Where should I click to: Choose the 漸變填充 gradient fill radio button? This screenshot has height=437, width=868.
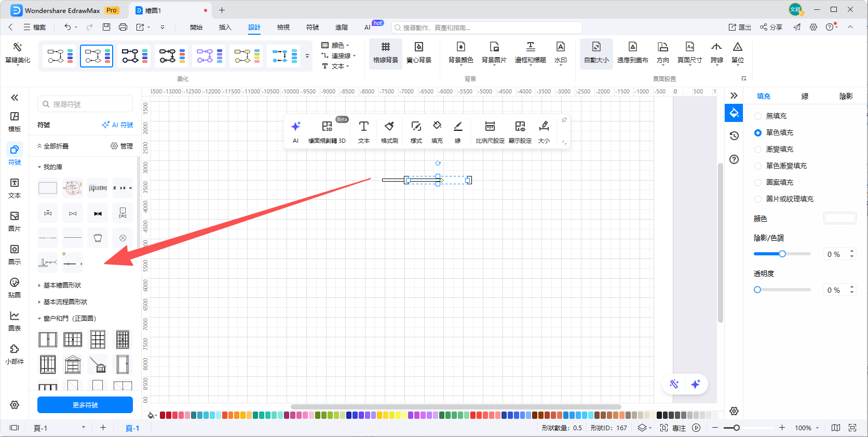(x=758, y=149)
